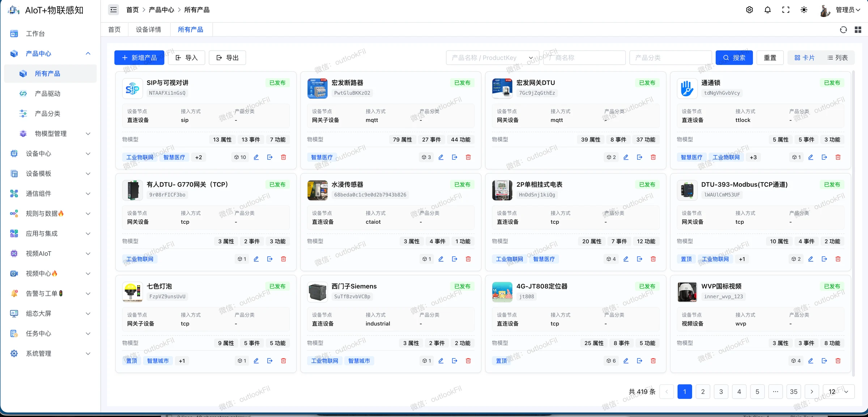Click 置顶 tag on 4G-JT808定位器 card
Image resolution: width=868 pixels, height=417 pixels.
click(x=501, y=361)
